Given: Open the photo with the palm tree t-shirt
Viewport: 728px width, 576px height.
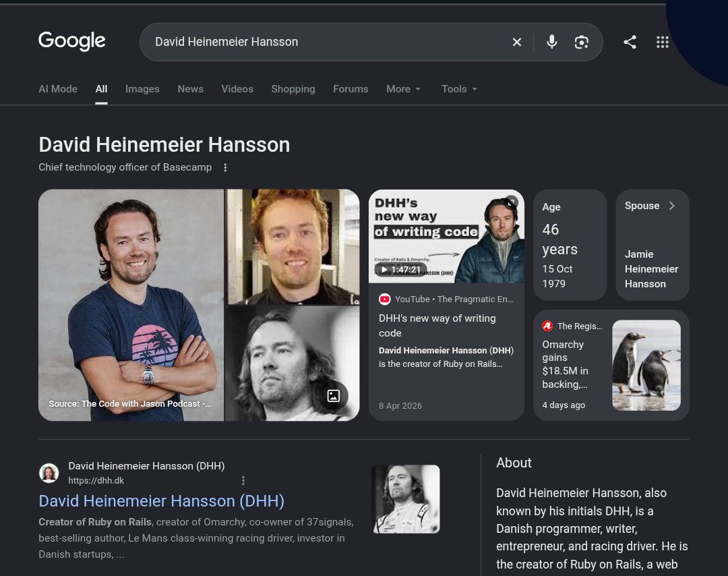Looking at the screenshot, I should point(131,305).
